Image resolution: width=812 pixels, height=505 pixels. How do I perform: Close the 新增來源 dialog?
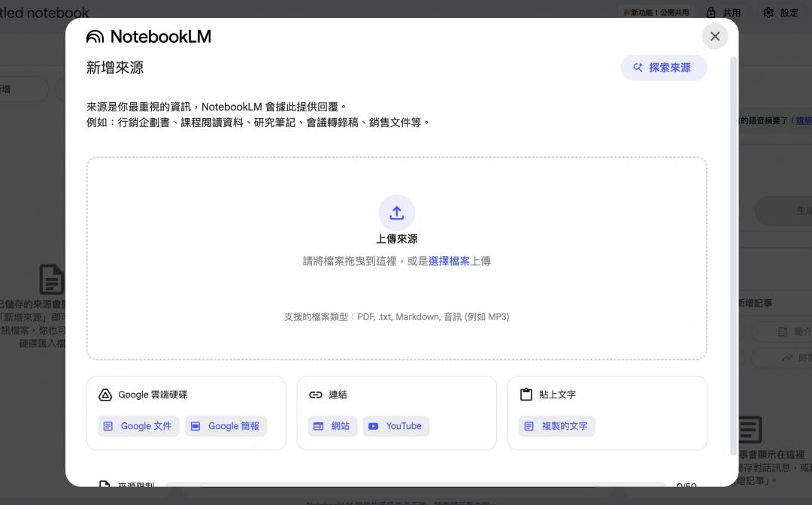tap(714, 36)
